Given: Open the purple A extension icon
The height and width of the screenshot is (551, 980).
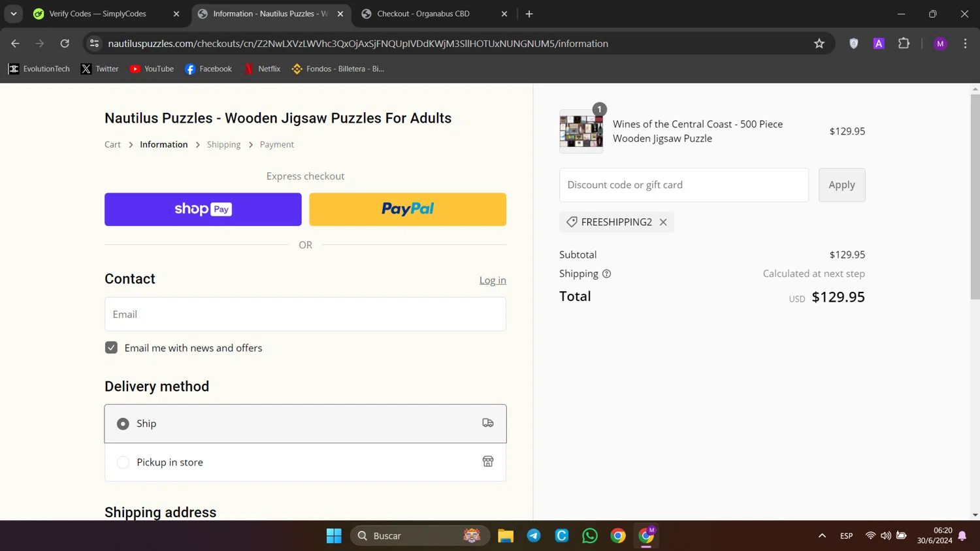Looking at the screenshot, I should (879, 44).
